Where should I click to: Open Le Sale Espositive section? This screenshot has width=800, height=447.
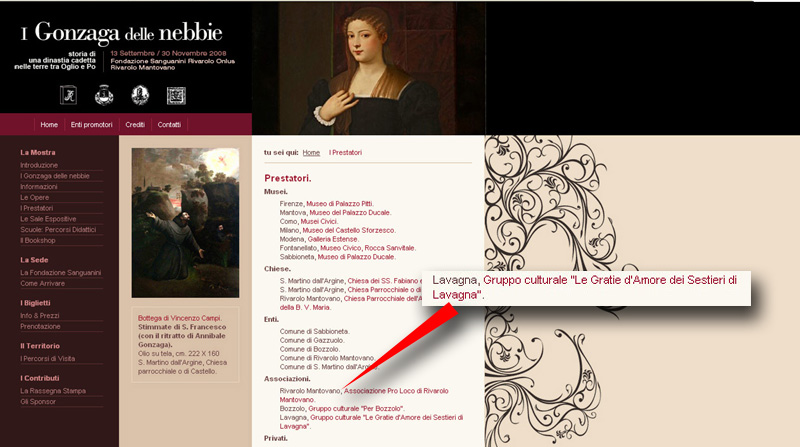pos(48,219)
